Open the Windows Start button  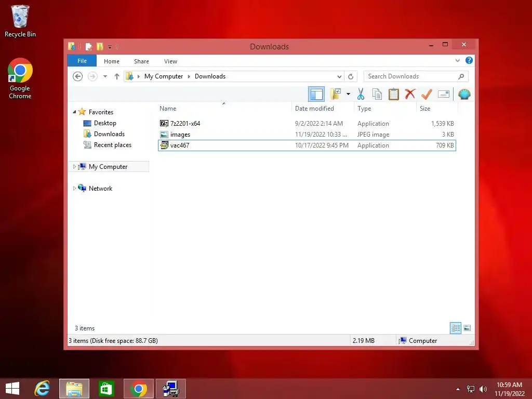[x=12, y=389]
